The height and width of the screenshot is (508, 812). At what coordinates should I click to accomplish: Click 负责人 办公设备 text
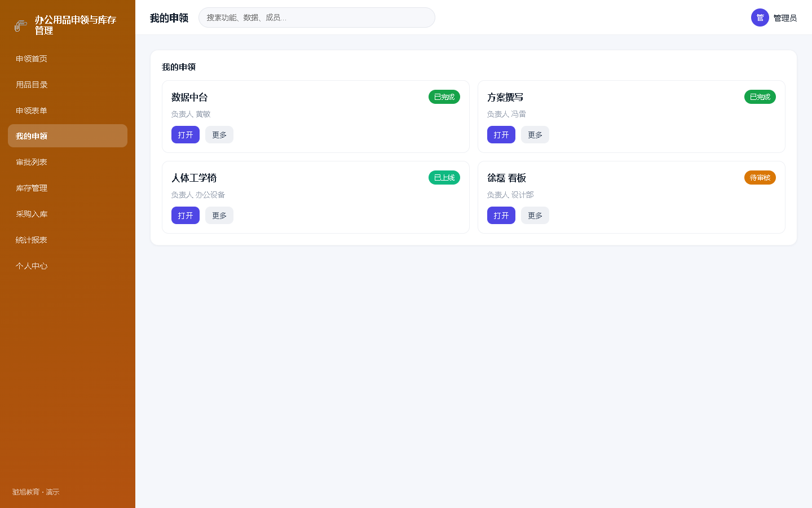pyautogui.click(x=198, y=195)
